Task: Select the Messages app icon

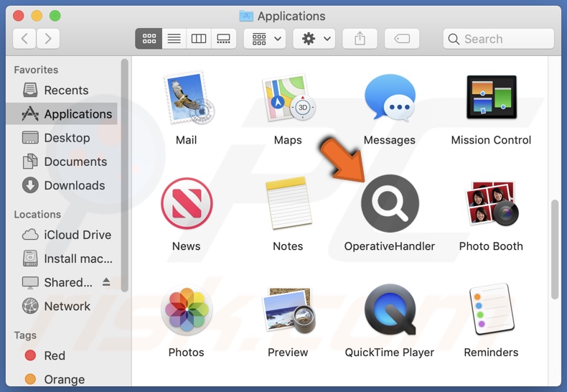Action: point(390,97)
